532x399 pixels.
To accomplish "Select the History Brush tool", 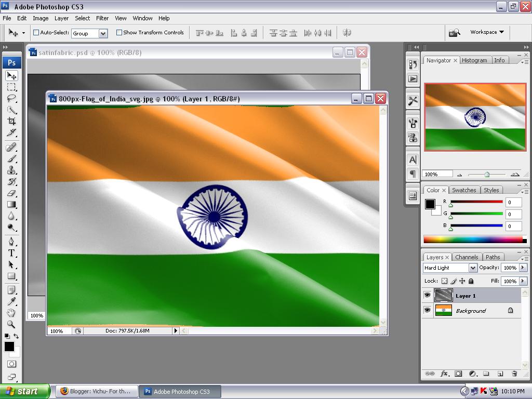I will click(x=11, y=181).
